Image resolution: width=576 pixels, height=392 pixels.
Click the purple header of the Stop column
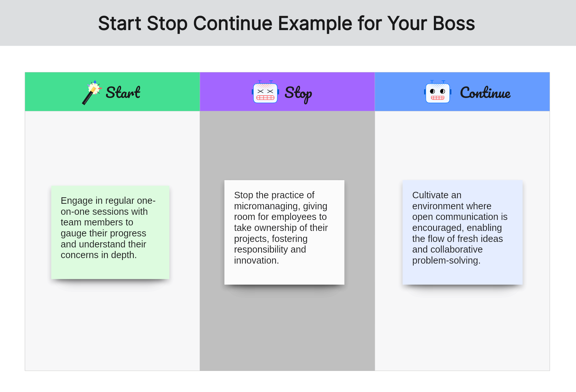287,92
